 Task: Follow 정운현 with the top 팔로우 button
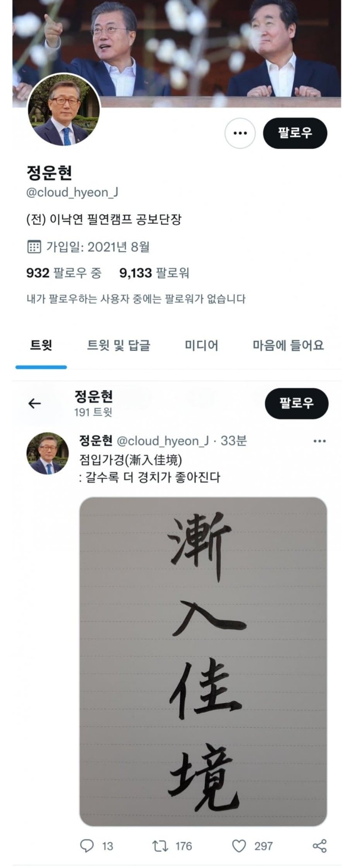[x=295, y=133]
